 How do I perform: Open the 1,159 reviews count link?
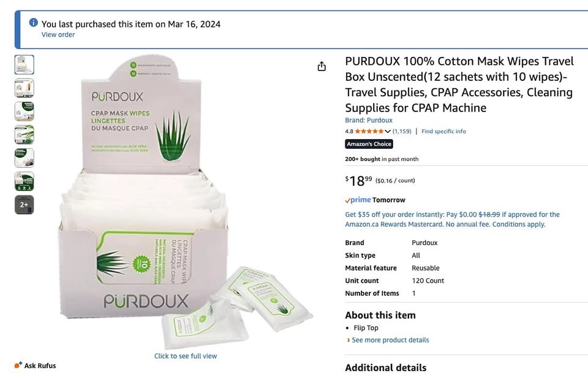click(x=402, y=131)
